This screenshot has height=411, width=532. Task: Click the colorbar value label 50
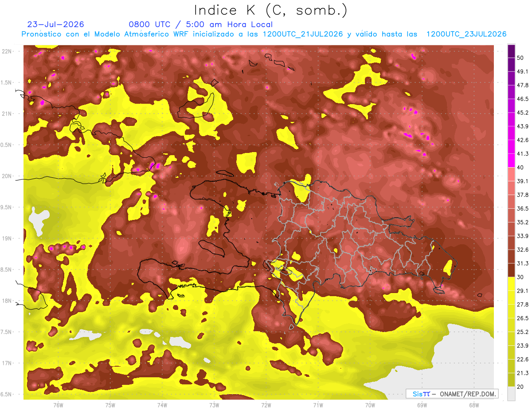click(521, 58)
